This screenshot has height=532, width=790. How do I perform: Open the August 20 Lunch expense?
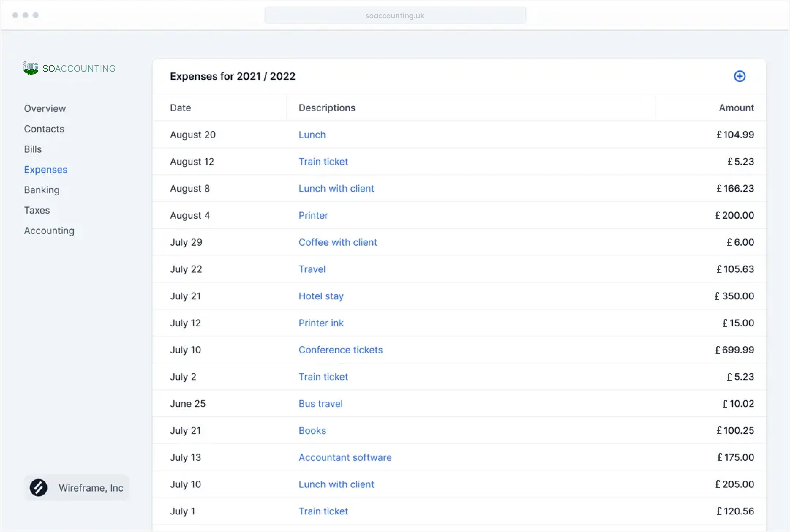(312, 135)
